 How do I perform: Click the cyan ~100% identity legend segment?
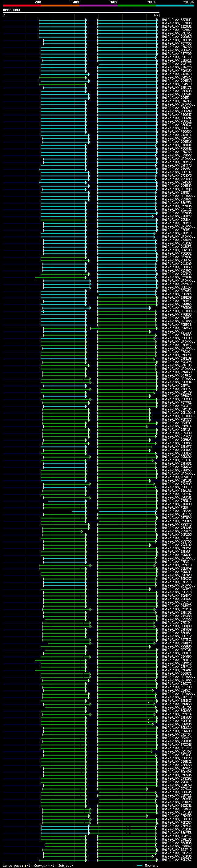175,6
